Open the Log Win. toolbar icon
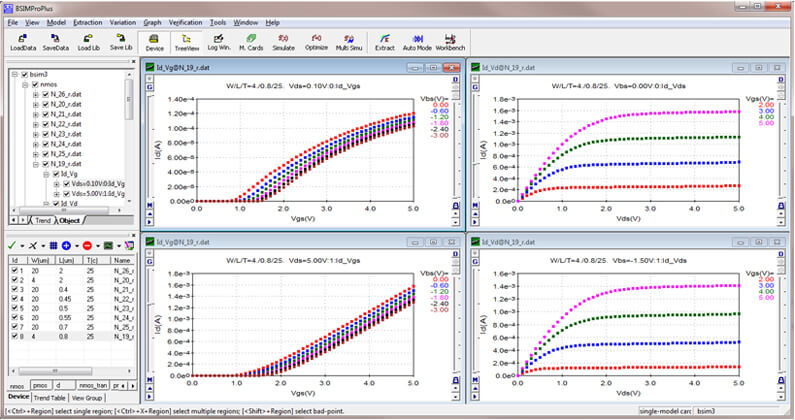The width and height of the screenshot is (795, 420). (219, 42)
